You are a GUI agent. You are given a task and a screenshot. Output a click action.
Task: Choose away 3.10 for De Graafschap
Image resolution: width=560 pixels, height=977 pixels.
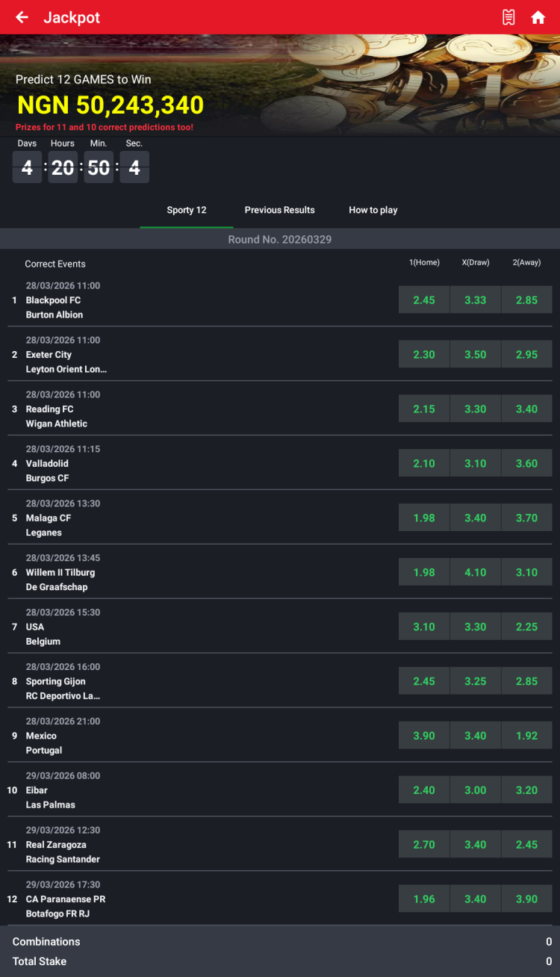(x=526, y=573)
